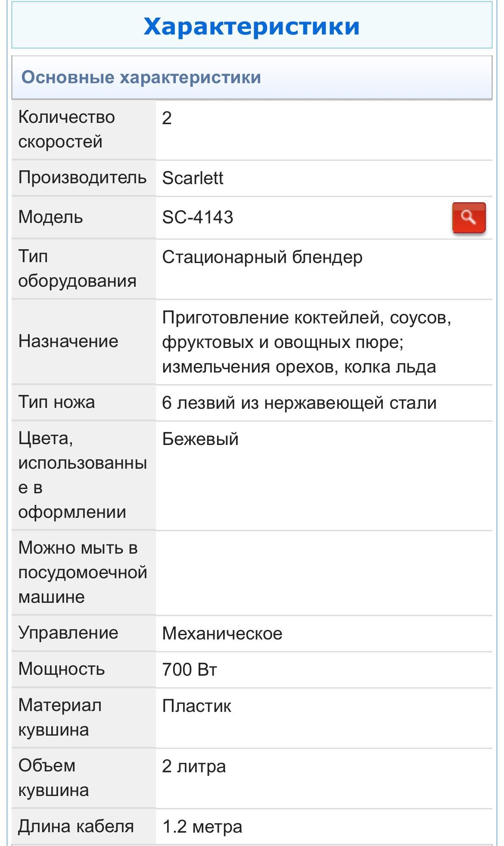Select the Механическое control value
This screenshot has height=846, width=504.
point(222,633)
